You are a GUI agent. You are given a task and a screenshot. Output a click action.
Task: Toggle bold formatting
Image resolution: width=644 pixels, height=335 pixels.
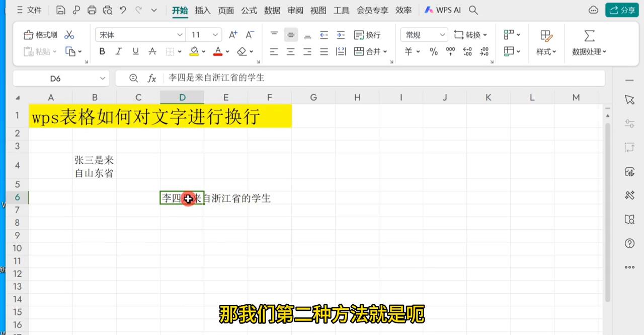(x=102, y=51)
